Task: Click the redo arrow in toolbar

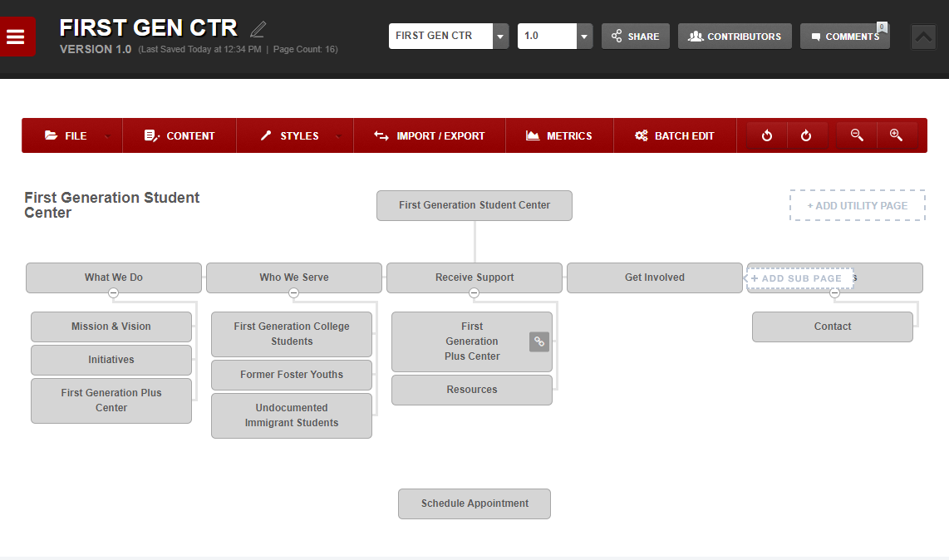Action: pyautogui.click(x=806, y=135)
